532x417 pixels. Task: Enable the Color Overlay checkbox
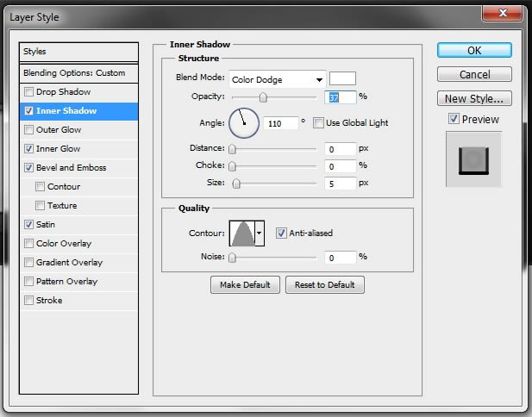[28, 244]
